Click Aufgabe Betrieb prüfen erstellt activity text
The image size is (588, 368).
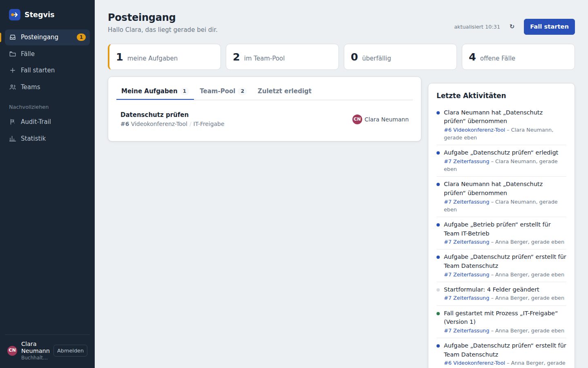tap(497, 229)
